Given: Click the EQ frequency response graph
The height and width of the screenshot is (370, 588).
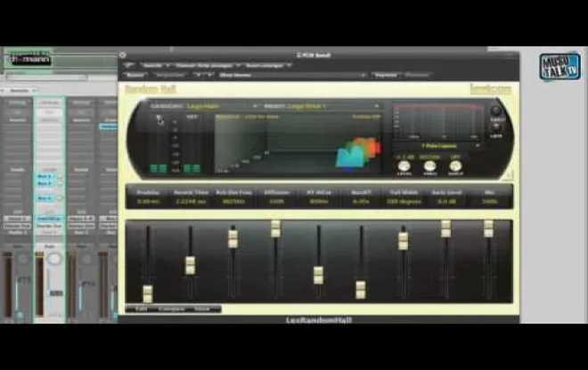Looking at the screenshot, I should click(437, 121).
